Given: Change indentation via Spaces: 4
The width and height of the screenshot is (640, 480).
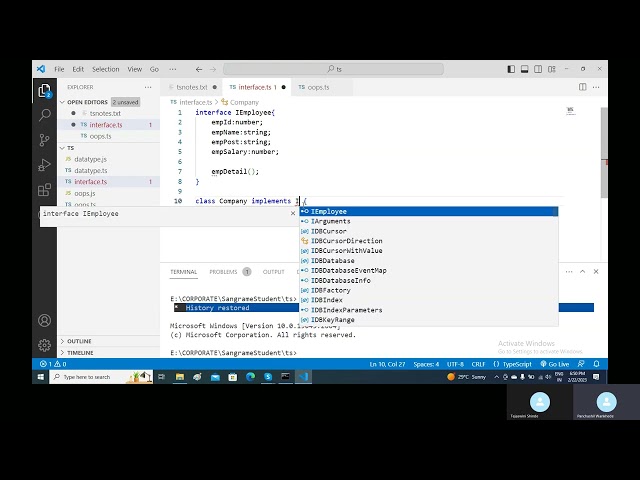Looking at the screenshot, I should point(426,364).
